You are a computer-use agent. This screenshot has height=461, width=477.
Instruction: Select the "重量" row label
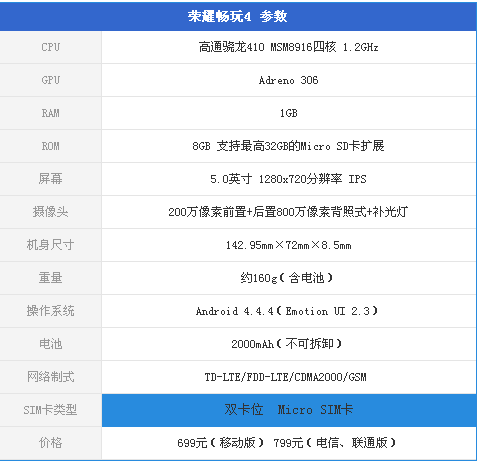pos(50,278)
